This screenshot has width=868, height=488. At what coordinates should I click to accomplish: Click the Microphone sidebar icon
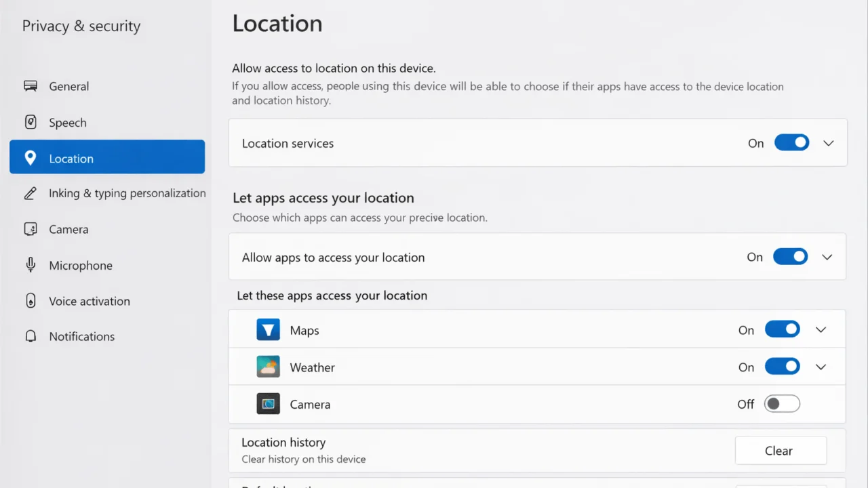pyautogui.click(x=31, y=265)
